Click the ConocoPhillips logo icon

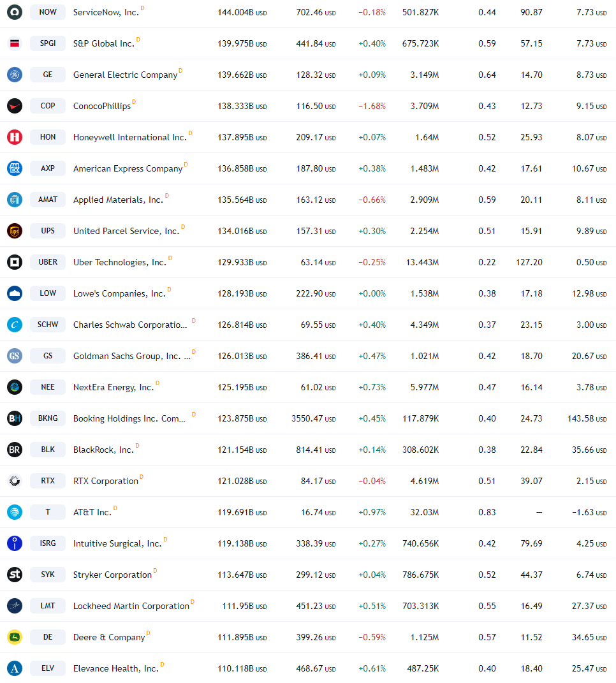click(15, 106)
